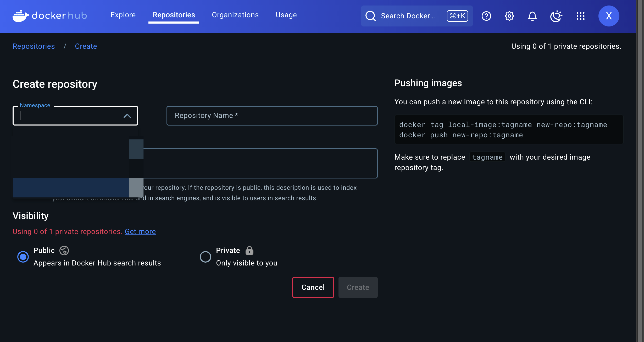The width and height of the screenshot is (644, 342).
Task: Go to the Explore tab
Action: [123, 15]
